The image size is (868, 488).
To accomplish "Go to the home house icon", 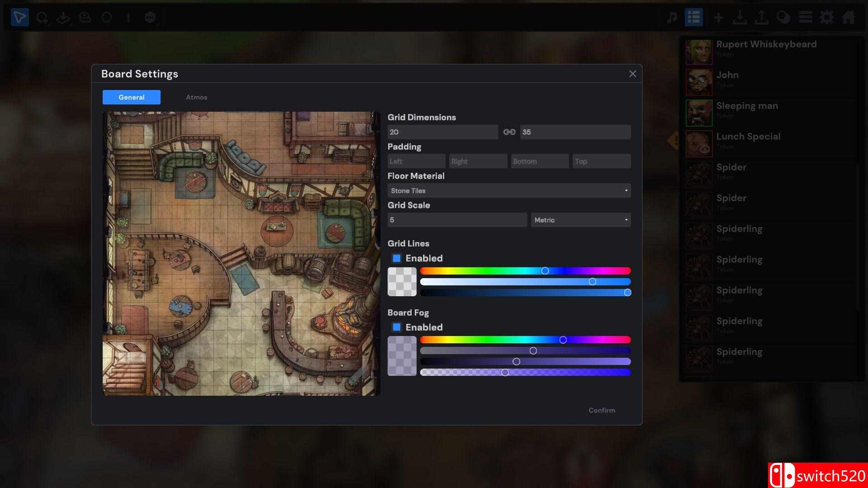I will pos(848,18).
